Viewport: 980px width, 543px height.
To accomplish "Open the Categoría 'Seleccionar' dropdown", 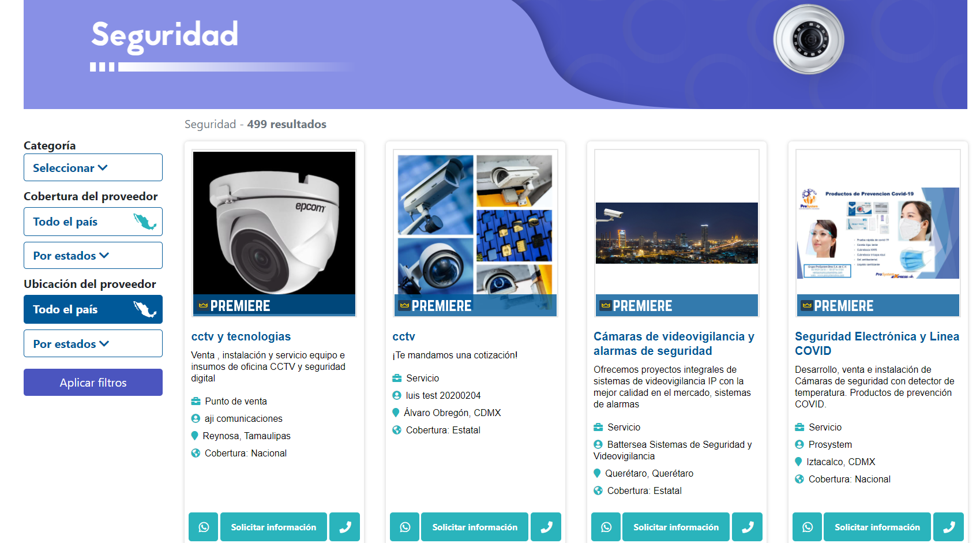I will click(x=93, y=168).
